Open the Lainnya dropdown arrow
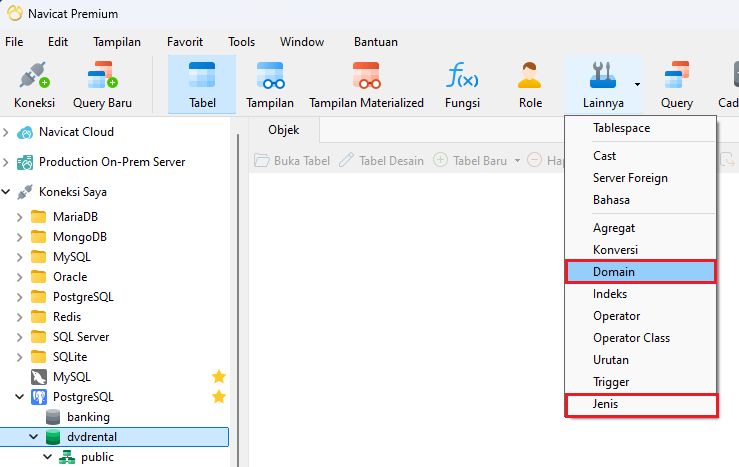This screenshot has height=467, width=739. pos(637,84)
